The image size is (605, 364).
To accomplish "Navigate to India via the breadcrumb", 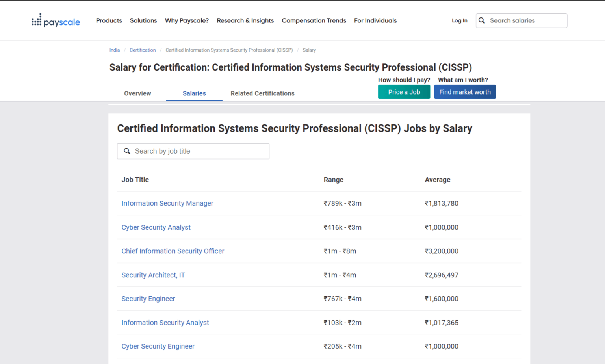I will click(x=114, y=50).
